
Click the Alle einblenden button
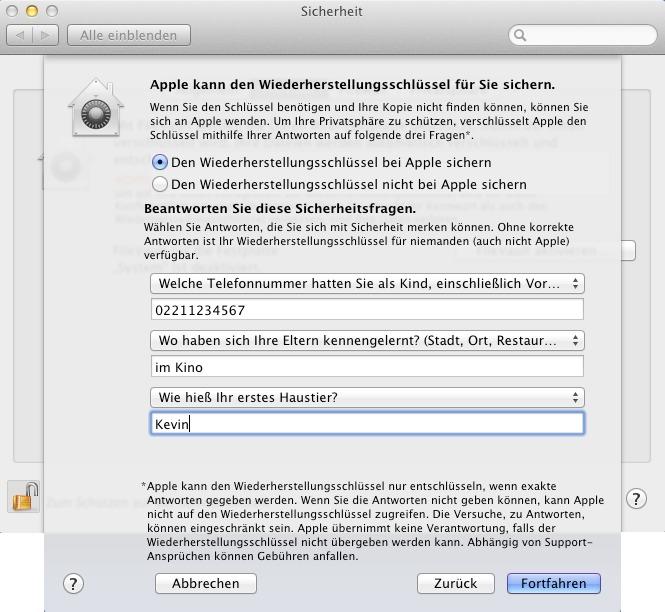(129, 35)
